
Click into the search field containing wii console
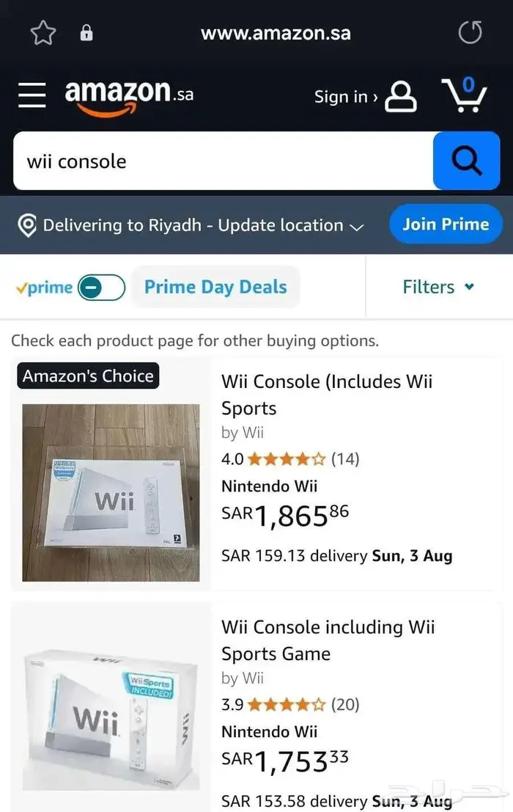click(x=220, y=161)
